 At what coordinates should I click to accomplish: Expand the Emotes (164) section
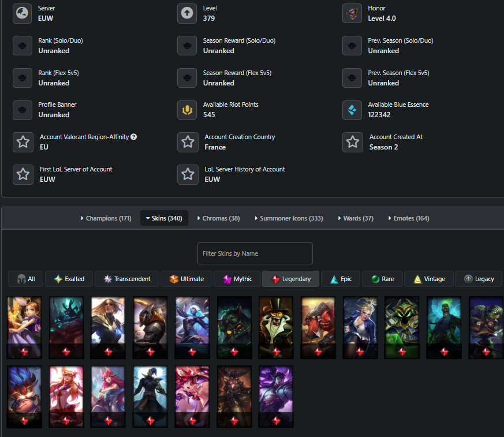pyautogui.click(x=409, y=218)
